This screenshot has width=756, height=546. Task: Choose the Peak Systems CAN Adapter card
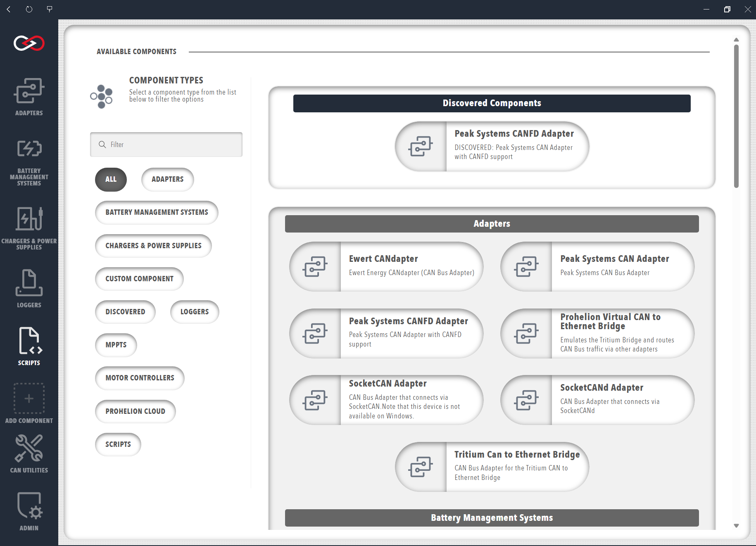pyautogui.click(x=597, y=266)
